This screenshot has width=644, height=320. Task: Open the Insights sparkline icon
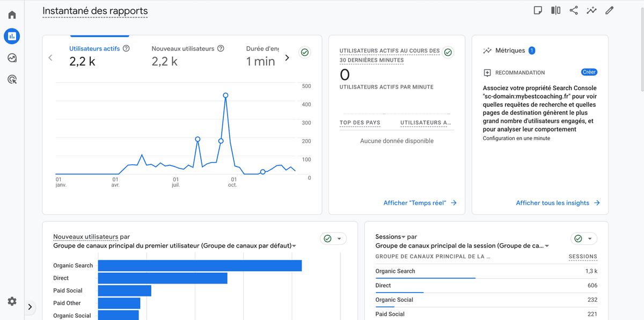(x=591, y=10)
